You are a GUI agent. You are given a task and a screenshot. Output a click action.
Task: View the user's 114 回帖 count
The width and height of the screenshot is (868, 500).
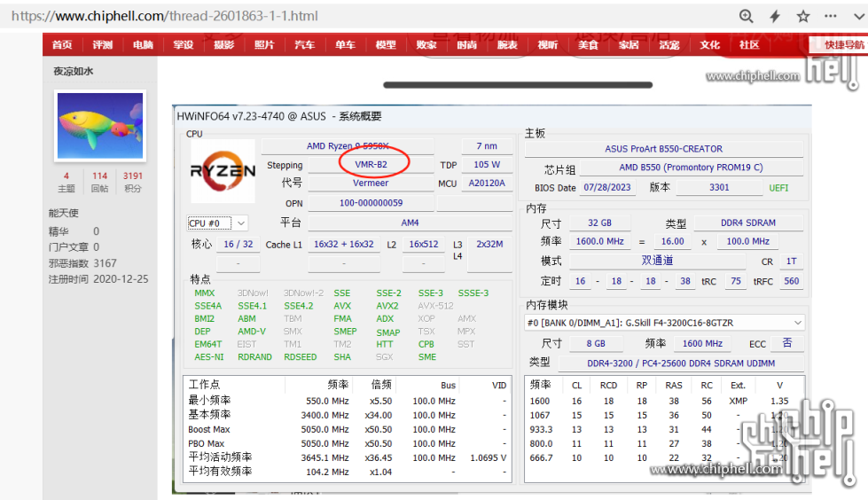pyautogui.click(x=99, y=182)
